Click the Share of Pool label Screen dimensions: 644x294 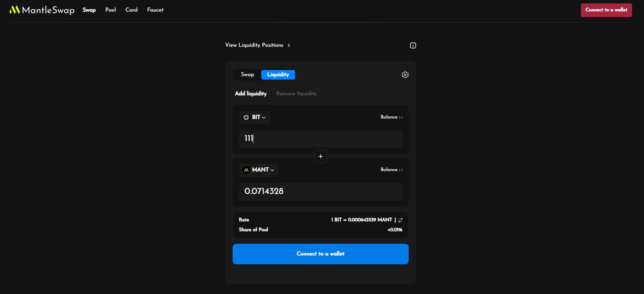point(253,230)
